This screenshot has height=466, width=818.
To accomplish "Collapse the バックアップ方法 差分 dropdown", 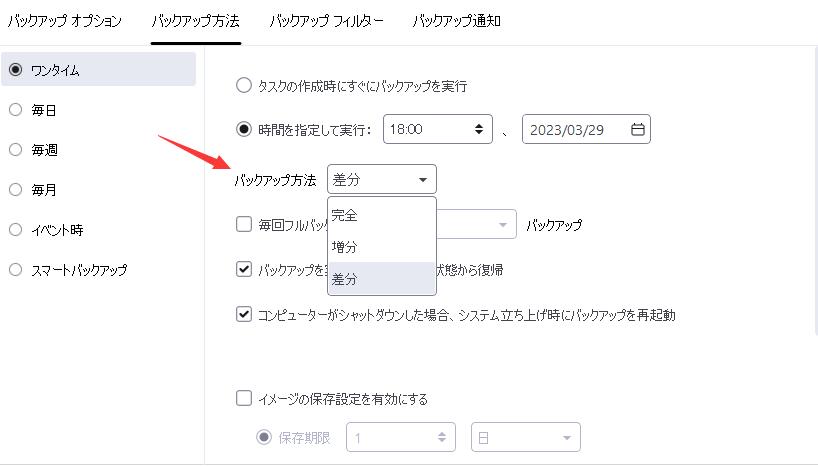I will tap(381, 180).
